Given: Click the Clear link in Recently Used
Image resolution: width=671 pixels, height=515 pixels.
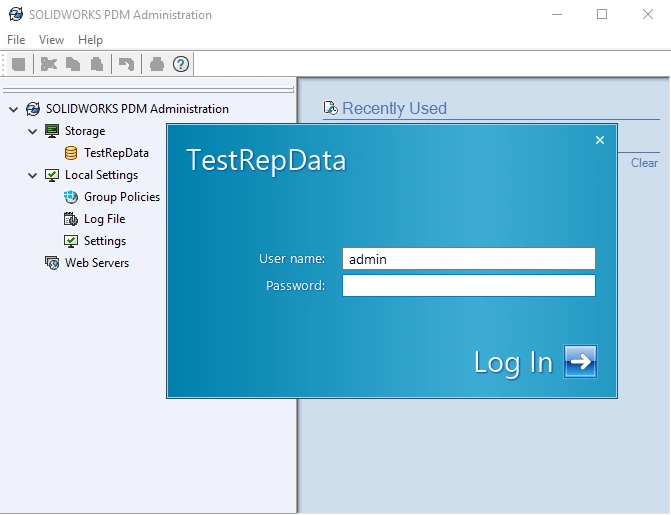Looking at the screenshot, I should click(x=644, y=163).
